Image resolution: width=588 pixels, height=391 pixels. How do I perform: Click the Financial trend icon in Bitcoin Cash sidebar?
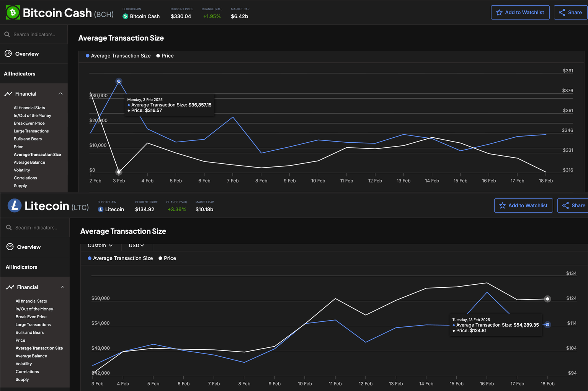click(8, 94)
